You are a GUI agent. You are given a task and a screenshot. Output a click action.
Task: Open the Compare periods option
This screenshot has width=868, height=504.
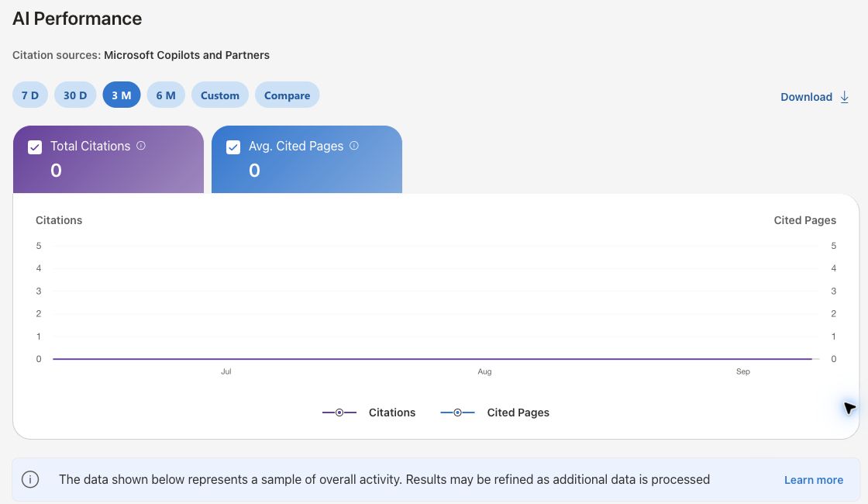(287, 95)
